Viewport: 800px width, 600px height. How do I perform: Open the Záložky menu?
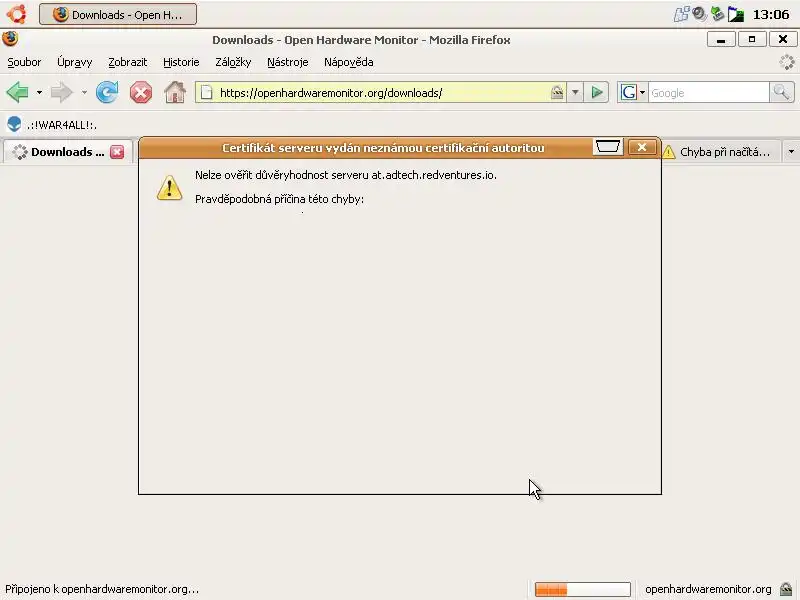233,62
